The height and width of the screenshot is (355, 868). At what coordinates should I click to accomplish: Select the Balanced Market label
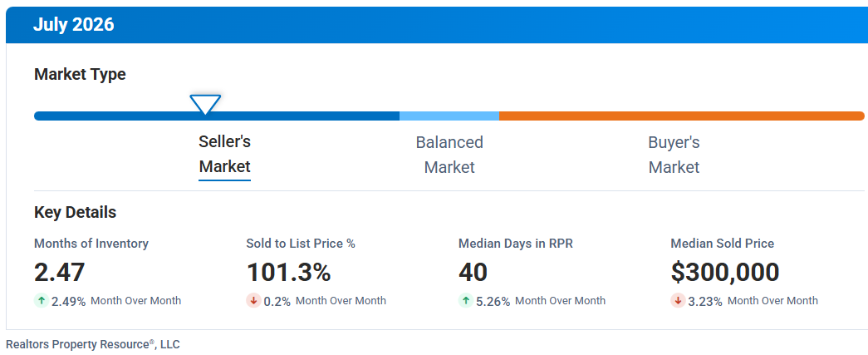tap(449, 155)
